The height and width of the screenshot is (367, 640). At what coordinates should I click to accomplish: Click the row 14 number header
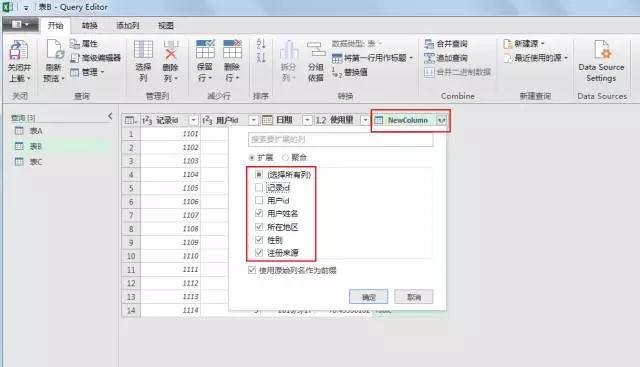tap(131, 310)
